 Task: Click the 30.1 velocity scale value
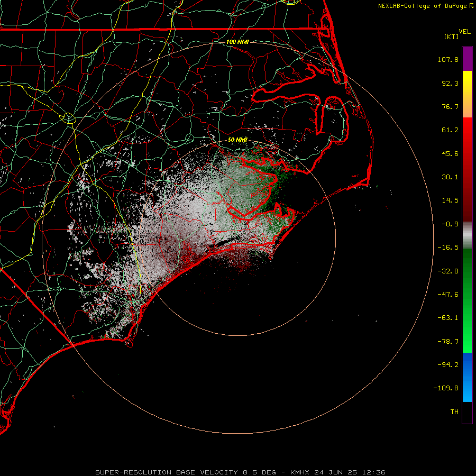tap(450, 177)
